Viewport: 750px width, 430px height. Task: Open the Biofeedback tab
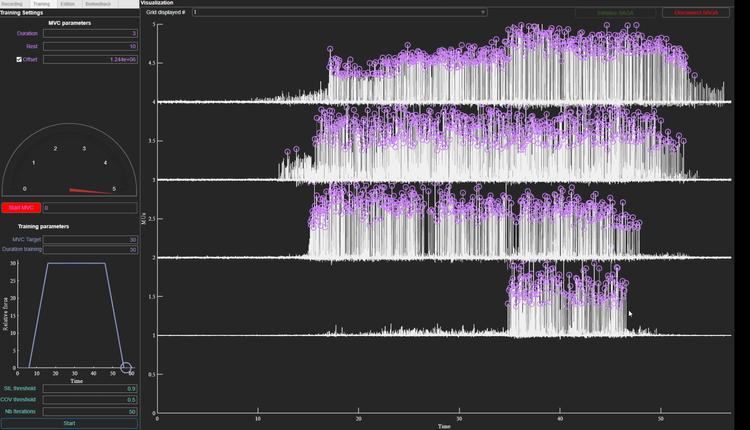98,4
